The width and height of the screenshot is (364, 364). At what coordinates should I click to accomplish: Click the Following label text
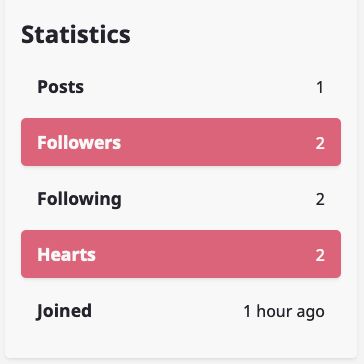coord(79,200)
